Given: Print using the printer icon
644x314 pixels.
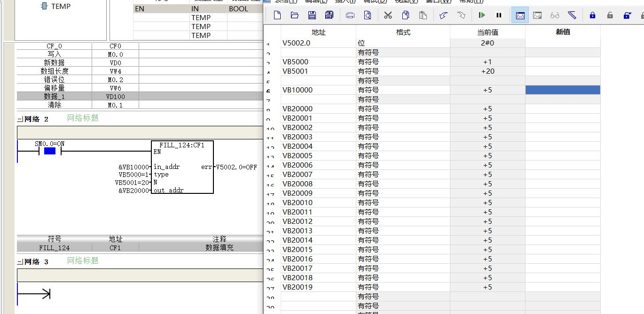Looking at the screenshot, I should click(350, 15).
